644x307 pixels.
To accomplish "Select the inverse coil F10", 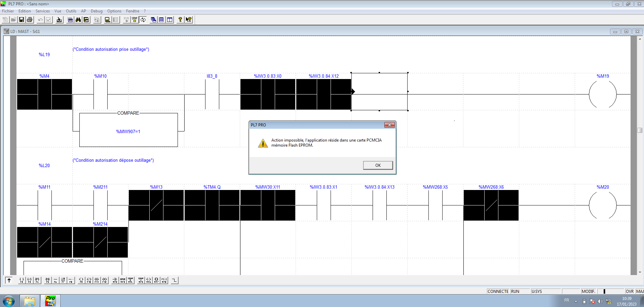I will point(89,280).
